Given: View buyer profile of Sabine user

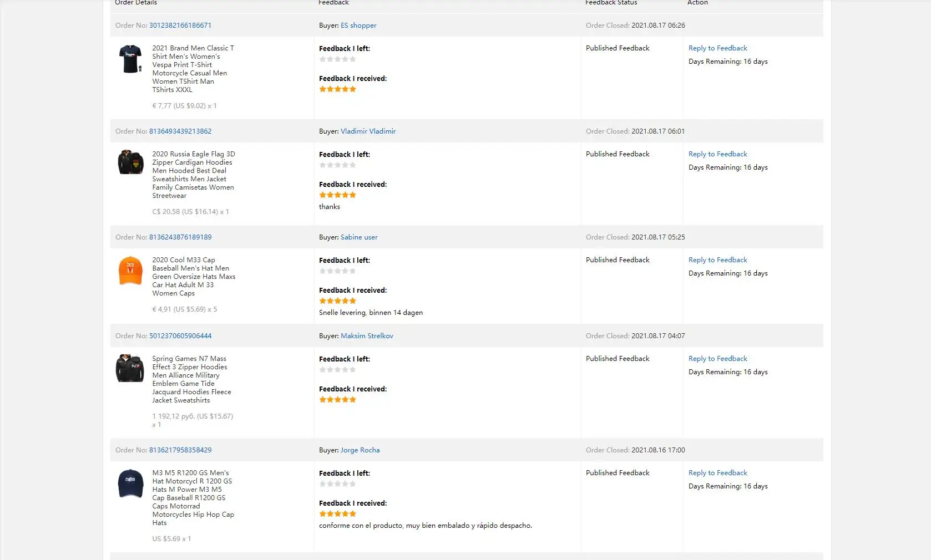Looking at the screenshot, I should (359, 237).
